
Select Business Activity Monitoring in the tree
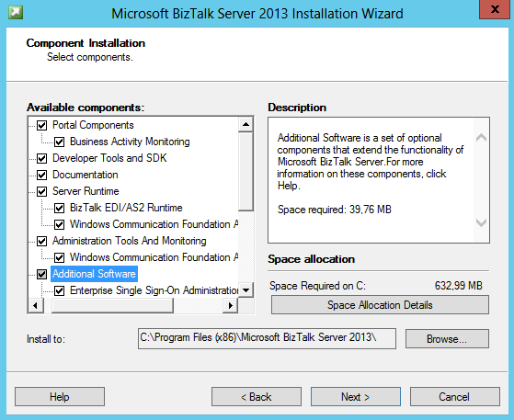(130, 142)
